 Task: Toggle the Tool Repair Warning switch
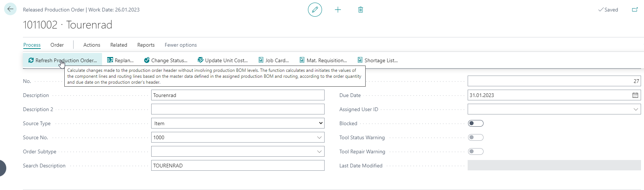[x=476, y=151]
